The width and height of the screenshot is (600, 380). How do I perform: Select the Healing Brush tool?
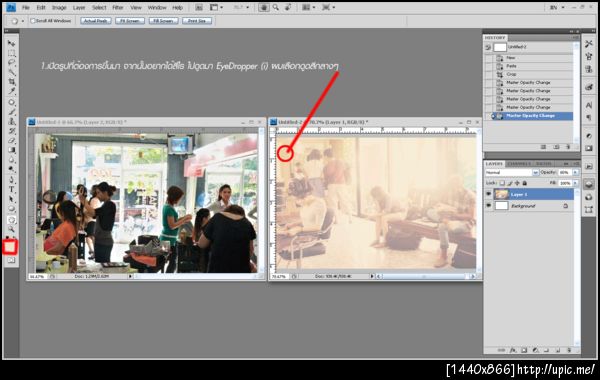tap(11, 102)
